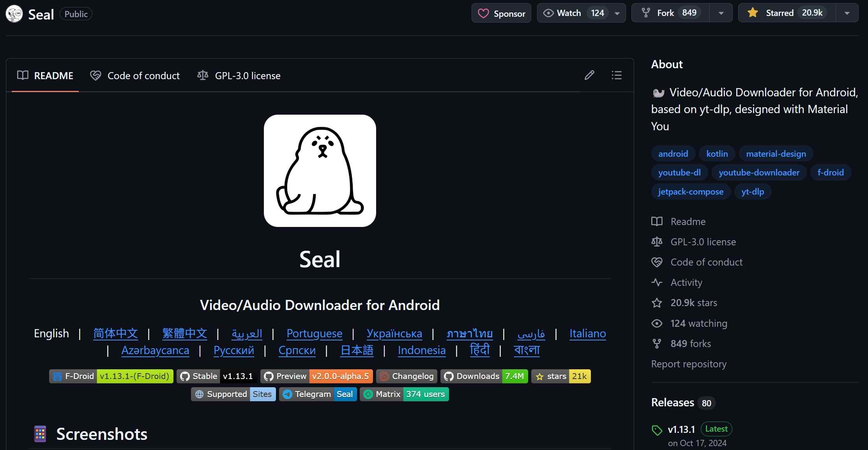Select the README tab
The width and height of the screenshot is (868, 450).
click(45, 76)
